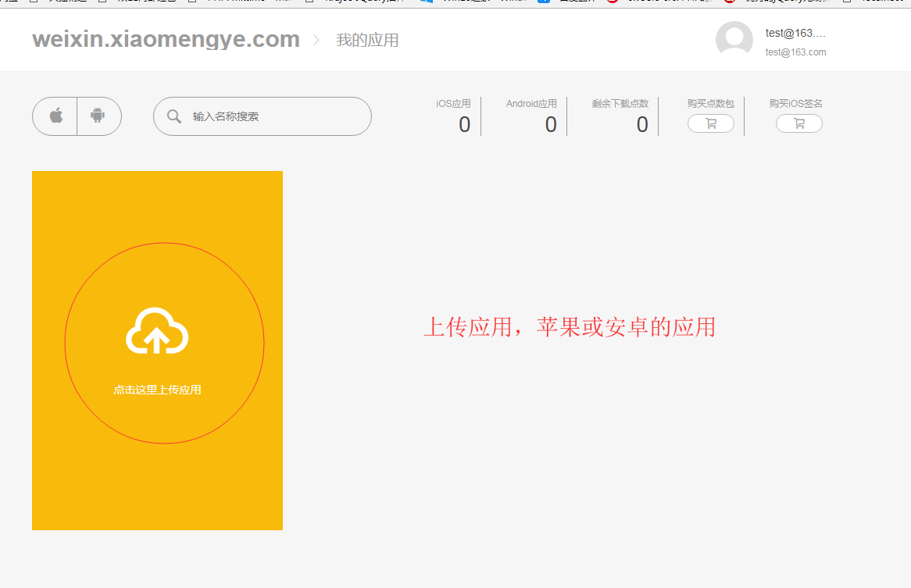Click the weixin.xiaomengye.com site title
This screenshot has width=911, height=588.
(x=166, y=40)
